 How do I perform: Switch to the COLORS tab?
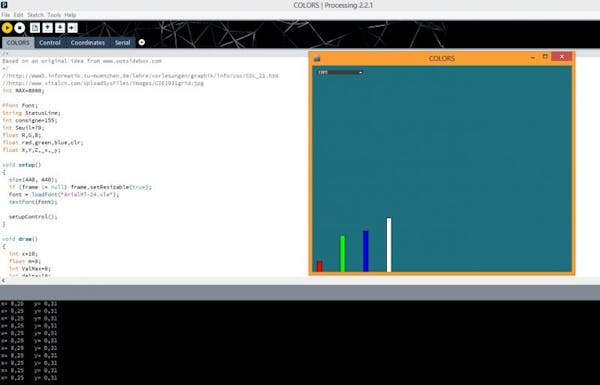pyautogui.click(x=18, y=42)
